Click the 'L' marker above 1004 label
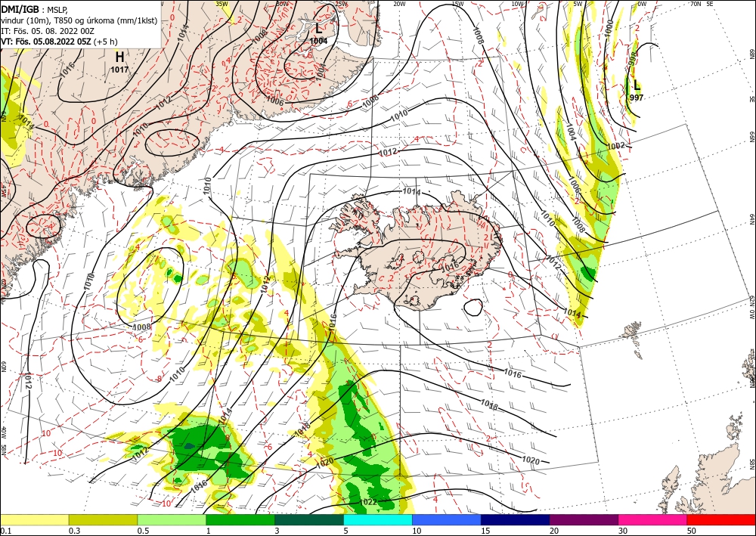Screen dimensions: 756x536 click(319, 29)
